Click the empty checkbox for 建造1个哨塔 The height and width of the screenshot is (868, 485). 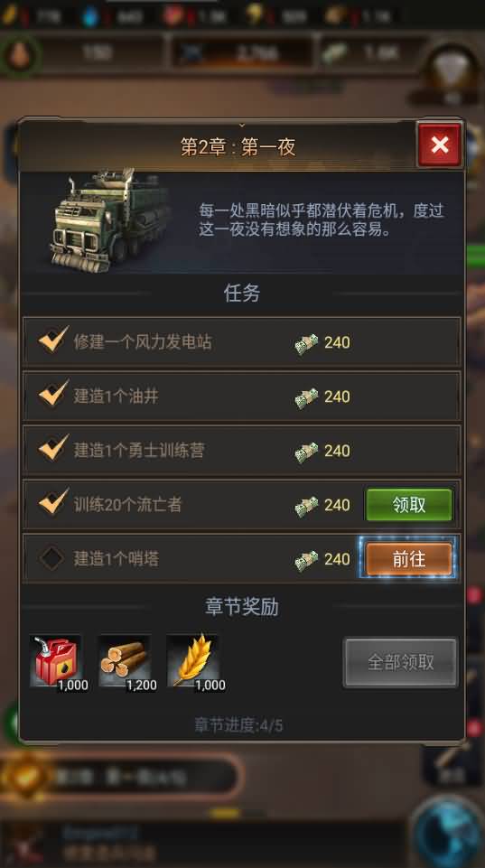click(52, 558)
